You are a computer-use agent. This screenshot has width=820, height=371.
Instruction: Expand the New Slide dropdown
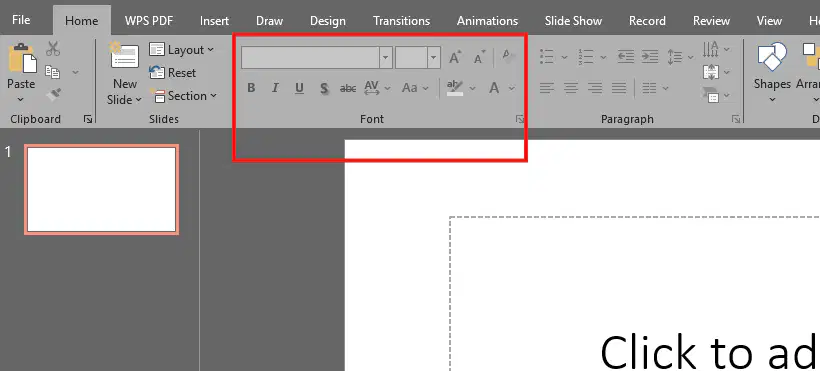point(124,99)
